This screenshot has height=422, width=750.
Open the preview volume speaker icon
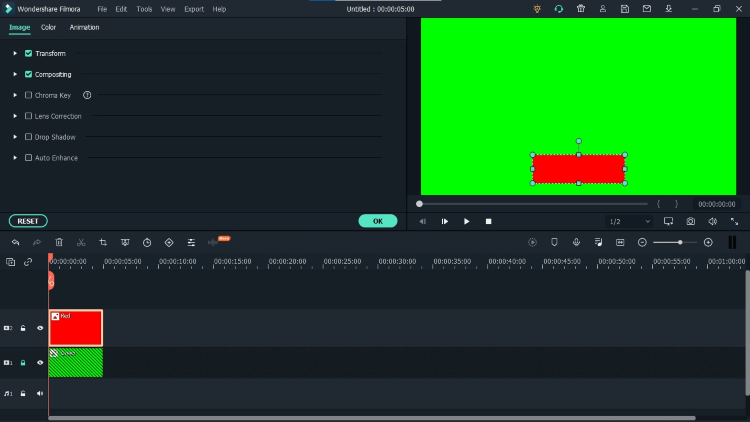pos(713,222)
